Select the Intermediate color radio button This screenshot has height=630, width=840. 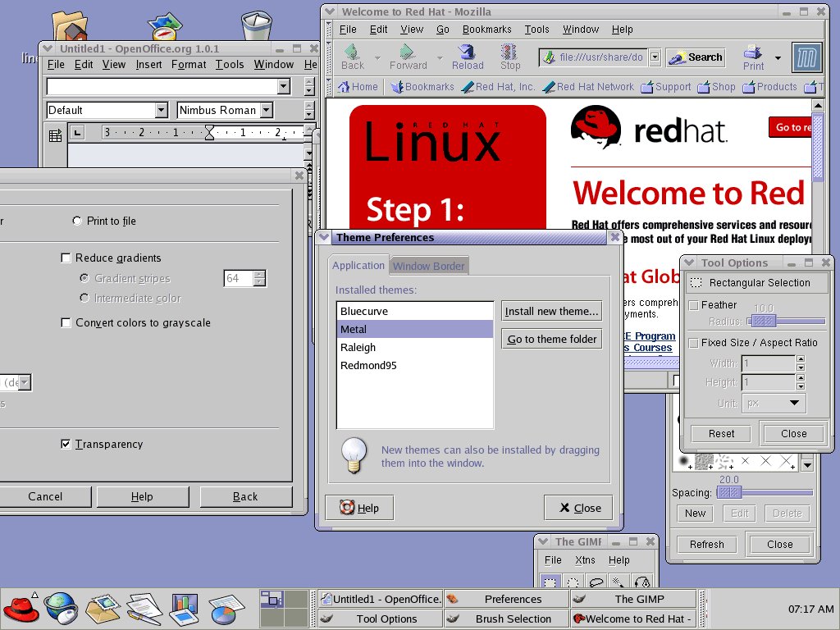click(84, 298)
